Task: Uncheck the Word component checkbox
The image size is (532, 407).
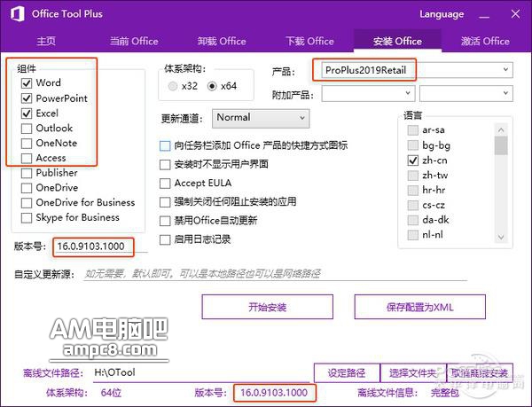Action: coord(27,83)
